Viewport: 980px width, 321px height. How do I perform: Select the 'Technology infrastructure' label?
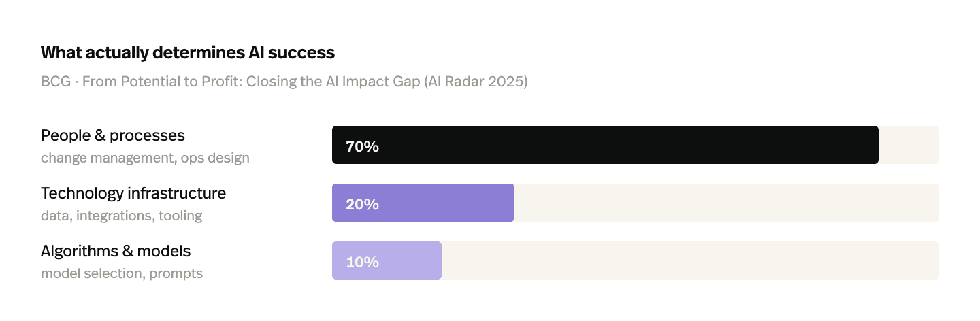(x=133, y=193)
